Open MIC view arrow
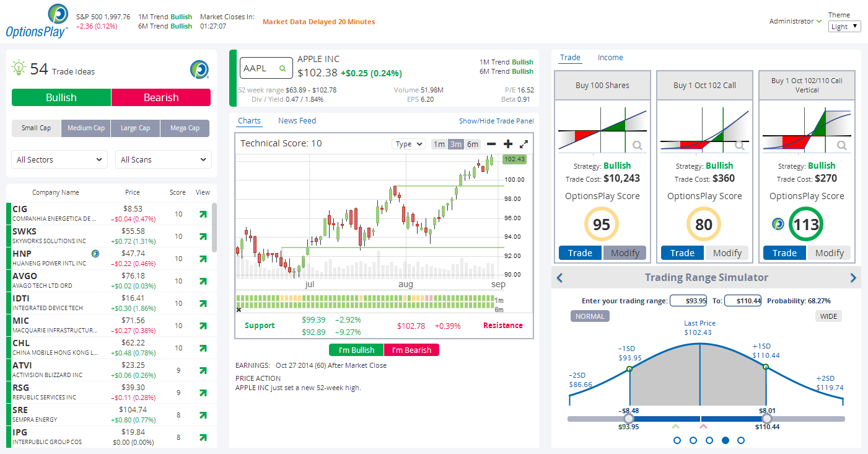868x454 pixels. pyautogui.click(x=203, y=326)
